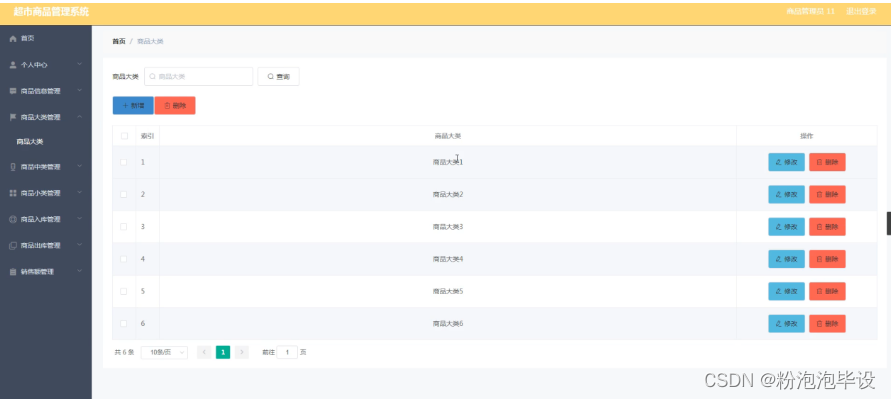Tick the checkbox for row 商品大类5
This screenshot has height=399, width=891.
124,291
